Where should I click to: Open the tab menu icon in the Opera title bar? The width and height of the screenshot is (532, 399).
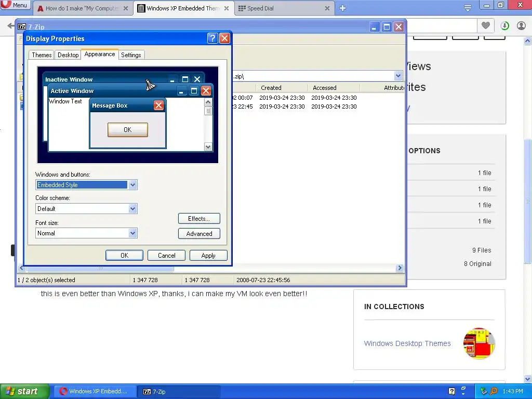click(468, 8)
